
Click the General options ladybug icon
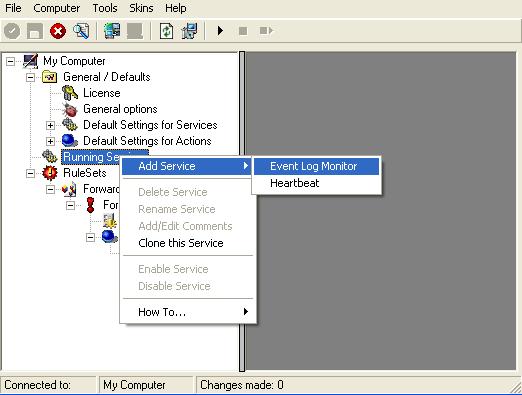70,109
